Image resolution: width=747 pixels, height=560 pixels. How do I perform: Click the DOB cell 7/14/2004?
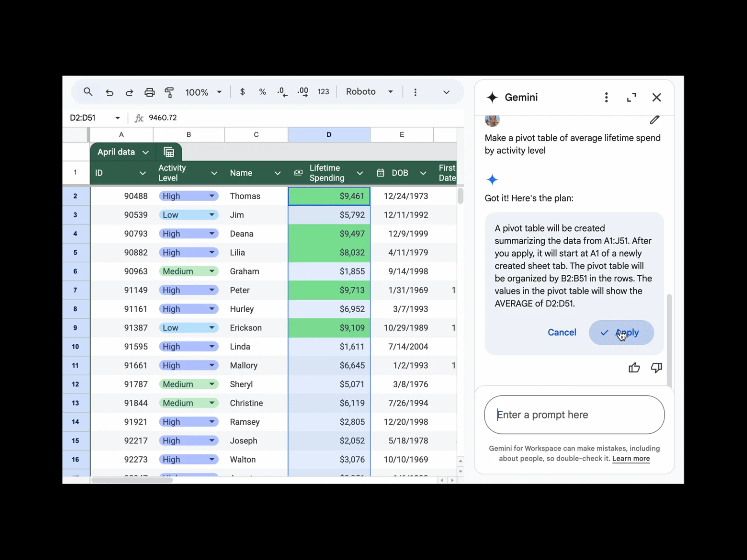click(x=402, y=347)
